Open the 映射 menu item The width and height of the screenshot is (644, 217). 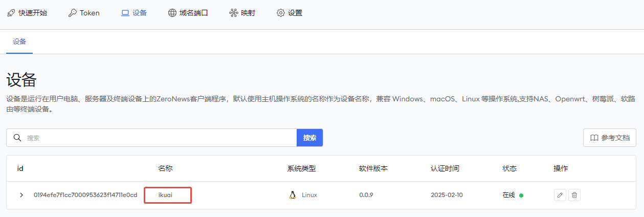point(242,13)
